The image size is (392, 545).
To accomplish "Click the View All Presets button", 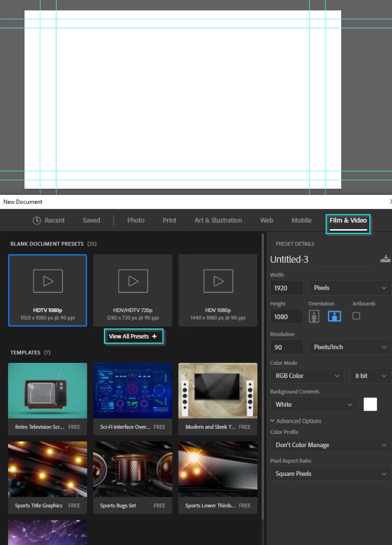I will point(134,336).
